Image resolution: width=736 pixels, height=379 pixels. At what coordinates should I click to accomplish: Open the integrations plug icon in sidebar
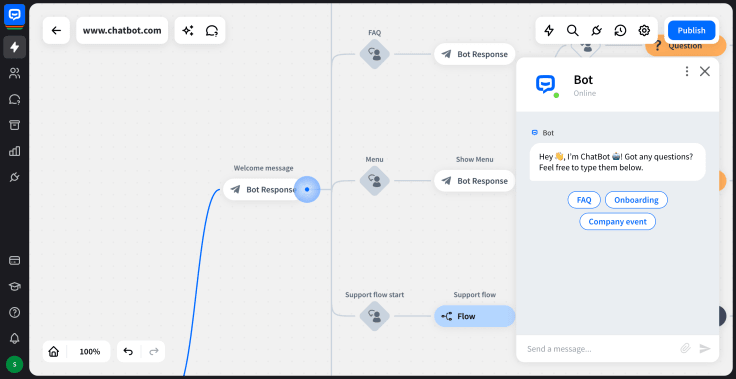coord(15,177)
